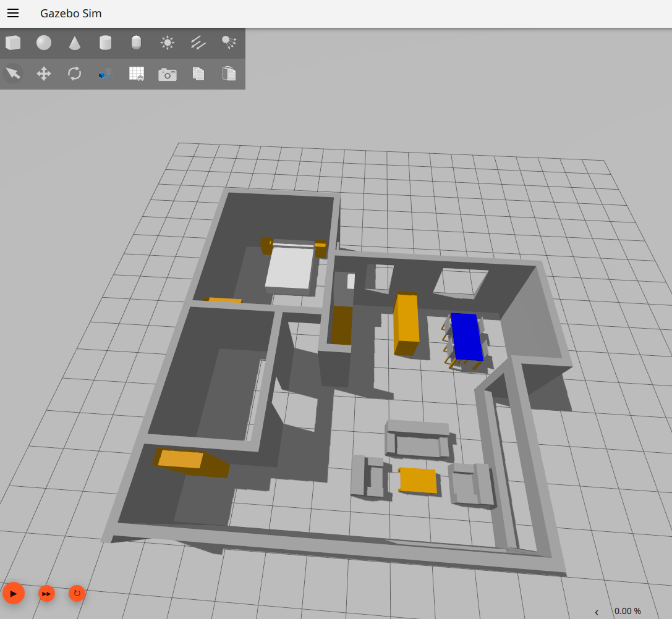Paste the copied entity
Viewport: 672px width, 619px height.
[x=229, y=74]
